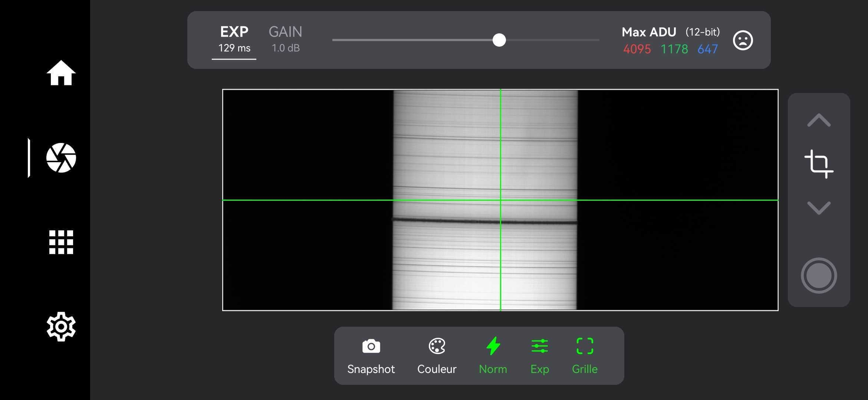The image size is (868, 400).
Task: Click the sad face exposure indicator
Action: [x=743, y=40]
